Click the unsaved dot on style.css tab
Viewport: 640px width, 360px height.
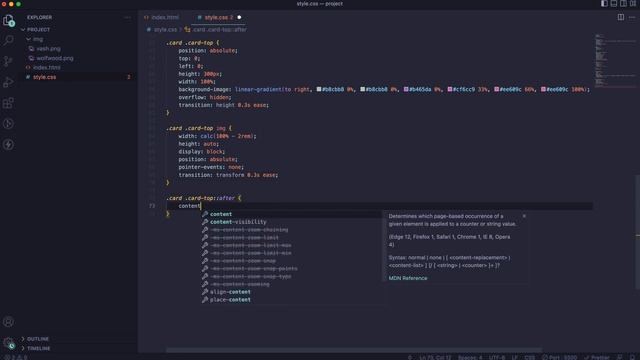pyautogui.click(x=239, y=17)
